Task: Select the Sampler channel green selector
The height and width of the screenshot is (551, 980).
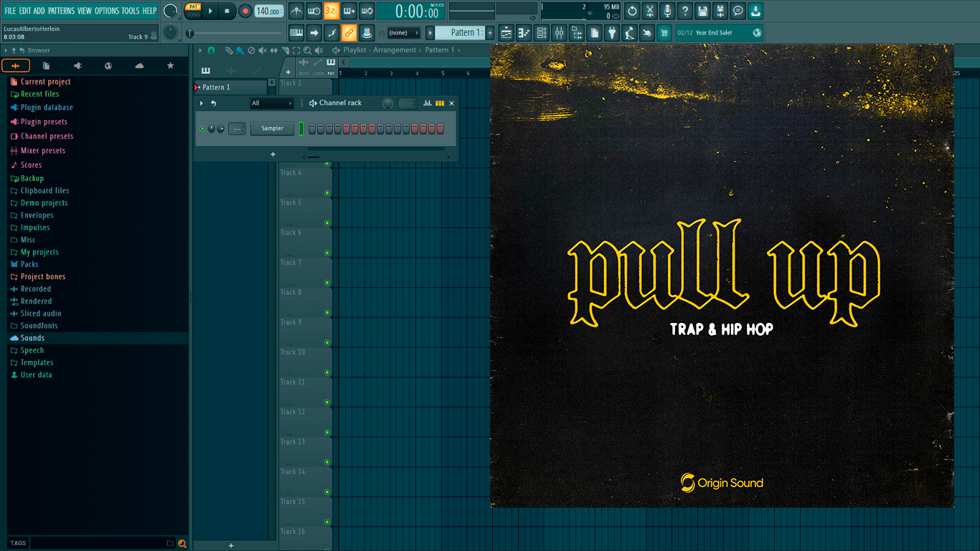Action: tap(301, 128)
